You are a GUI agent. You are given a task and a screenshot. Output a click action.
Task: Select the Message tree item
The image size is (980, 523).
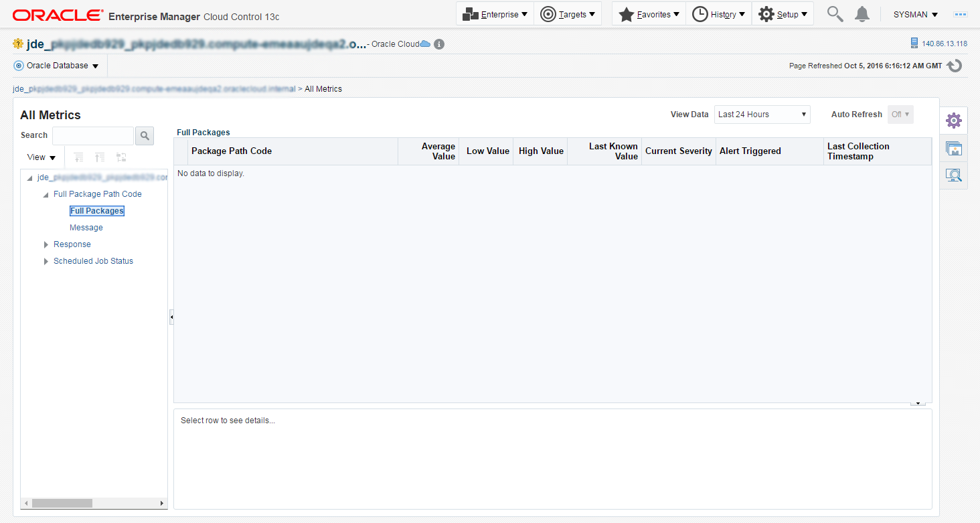point(86,228)
